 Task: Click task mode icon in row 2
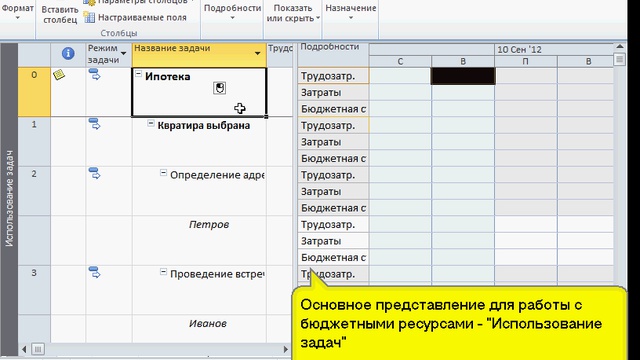click(x=94, y=173)
